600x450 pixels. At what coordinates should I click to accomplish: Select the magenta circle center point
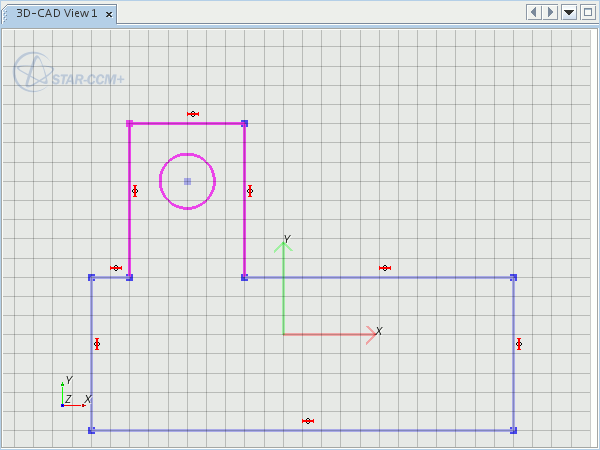click(x=187, y=181)
